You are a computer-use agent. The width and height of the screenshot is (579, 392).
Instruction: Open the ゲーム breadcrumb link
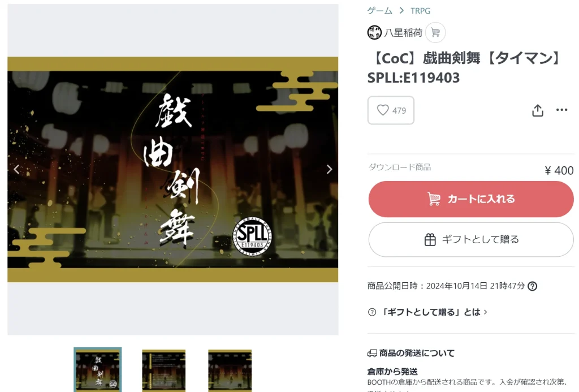pyautogui.click(x=379, y=11)
